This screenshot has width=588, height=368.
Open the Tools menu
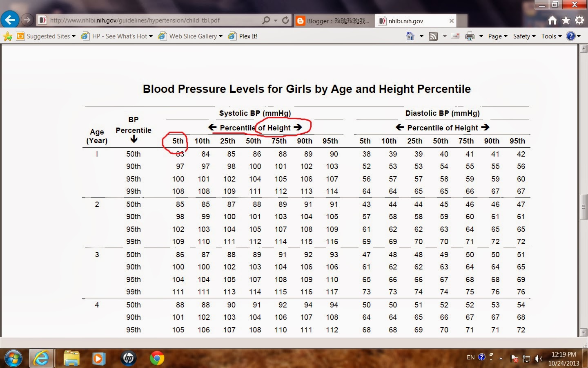[x=552, y=36]
